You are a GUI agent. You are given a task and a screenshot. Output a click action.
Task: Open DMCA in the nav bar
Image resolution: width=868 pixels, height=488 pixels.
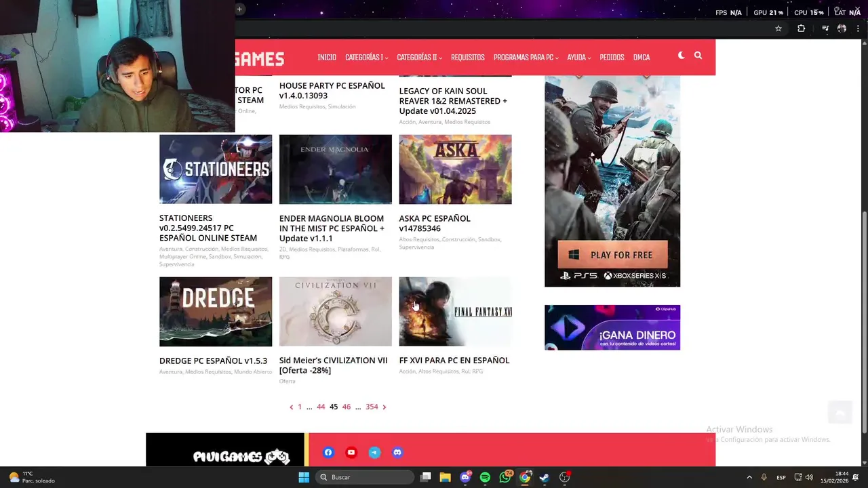[642, 58]
